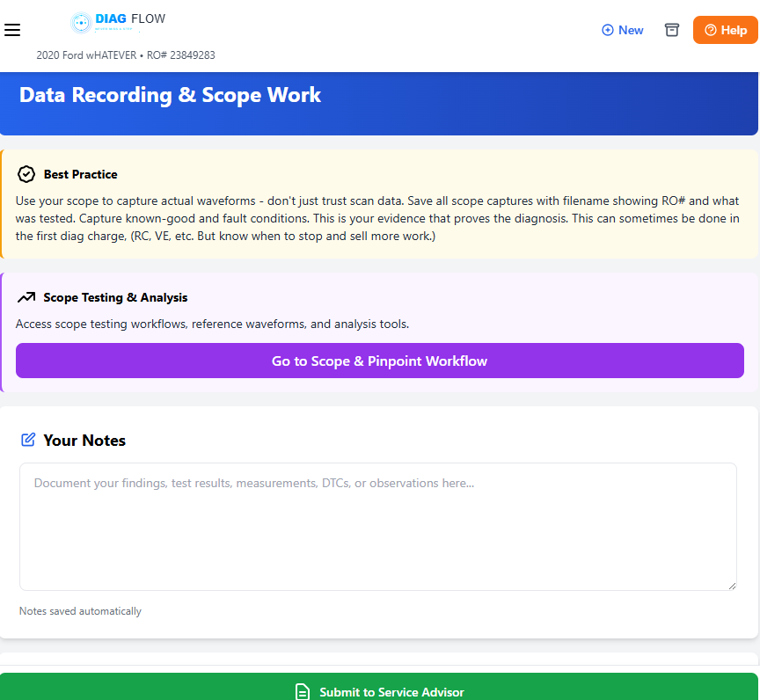This screenshot has width=760, height=700.
Task: Click the plus icon beside New
Action: [x=607, y=30]
